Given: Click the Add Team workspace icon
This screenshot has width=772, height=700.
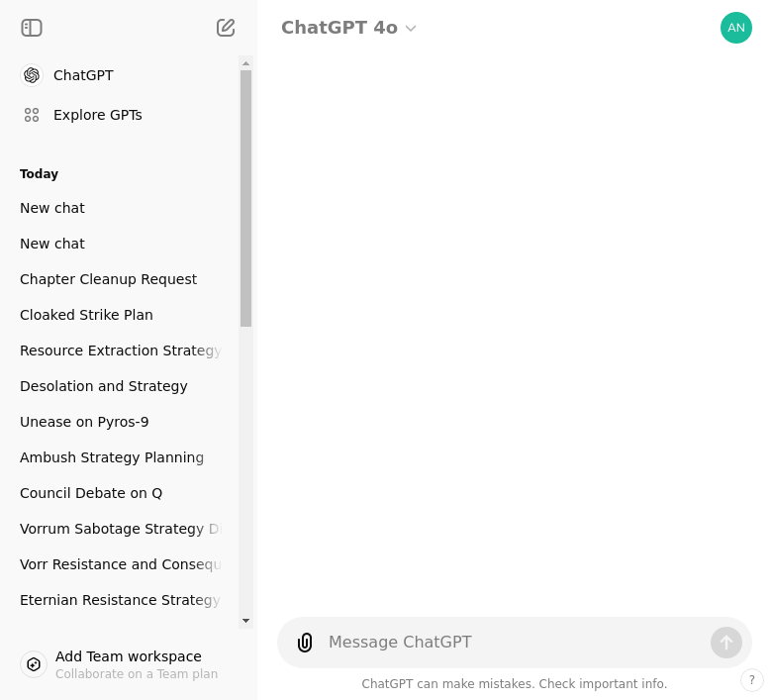Looking at the screenshot, I should pos(34,664).
